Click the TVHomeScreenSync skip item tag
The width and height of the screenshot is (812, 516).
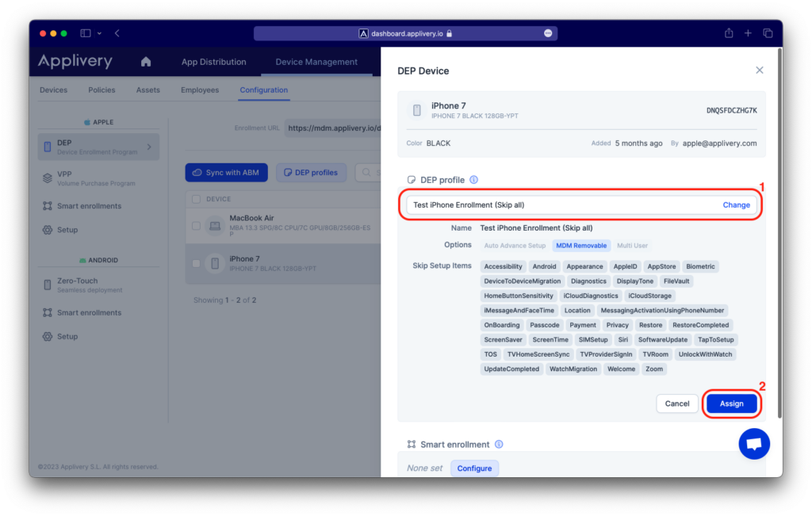tap(538, 354)
